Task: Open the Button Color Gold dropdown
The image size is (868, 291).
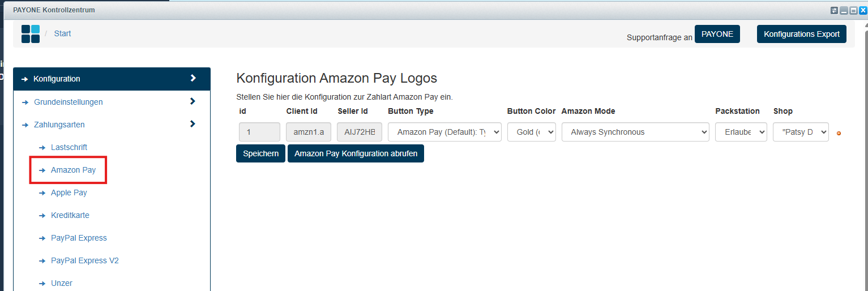Action: coord(532,132)
